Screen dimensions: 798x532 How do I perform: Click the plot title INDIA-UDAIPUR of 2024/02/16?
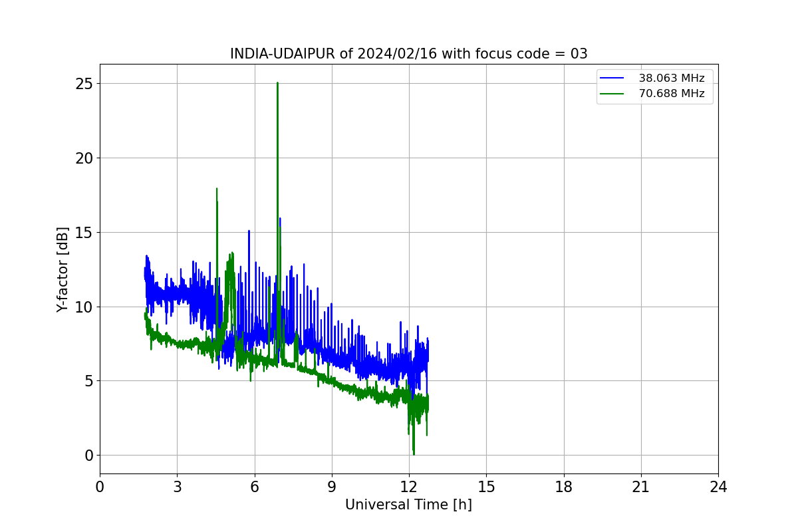pos(409,54)
